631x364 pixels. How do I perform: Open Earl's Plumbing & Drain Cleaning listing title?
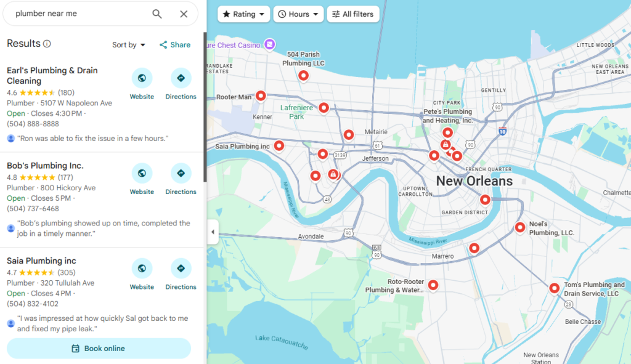click(x=52, y=76)
